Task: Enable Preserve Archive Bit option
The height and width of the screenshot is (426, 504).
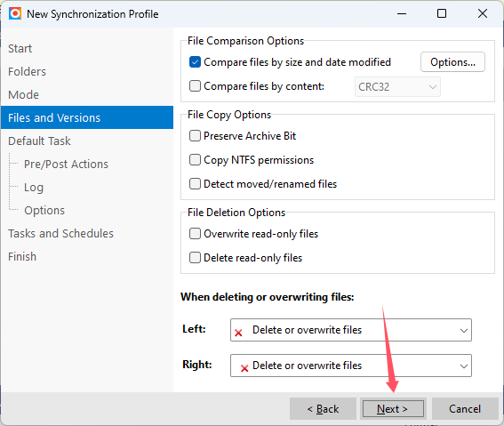Action: 195,136
